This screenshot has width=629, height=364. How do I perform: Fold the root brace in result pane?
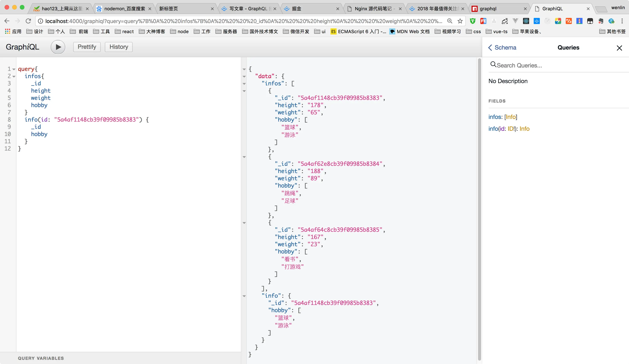pyautogui.click(x=244, y=69)
